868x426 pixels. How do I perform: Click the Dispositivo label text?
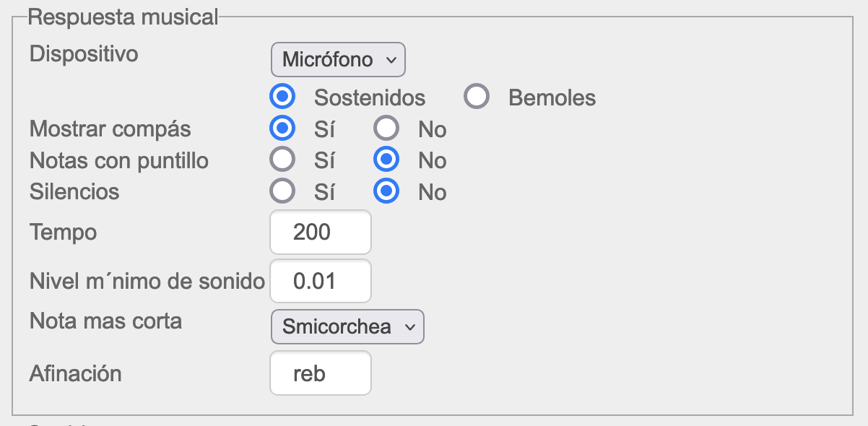(84, 54)
